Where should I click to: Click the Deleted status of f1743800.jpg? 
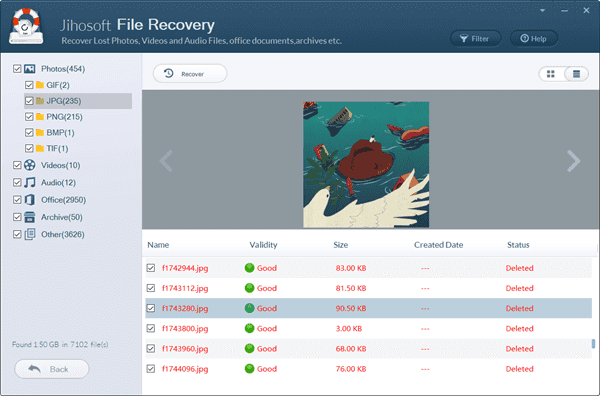pos(519,328)
